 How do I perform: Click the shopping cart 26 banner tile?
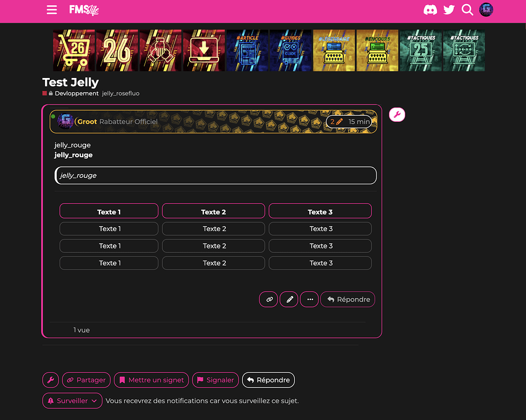click(74, 51)
